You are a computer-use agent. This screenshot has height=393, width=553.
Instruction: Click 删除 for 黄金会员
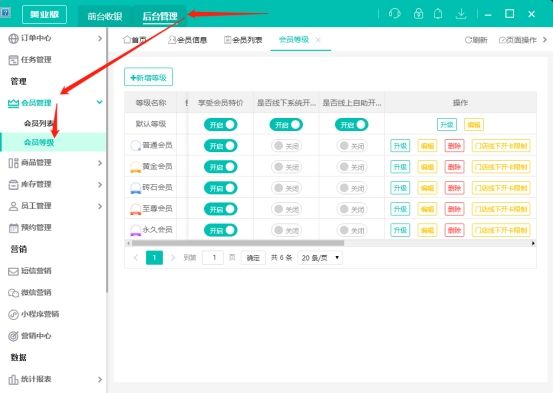[454, 167]
